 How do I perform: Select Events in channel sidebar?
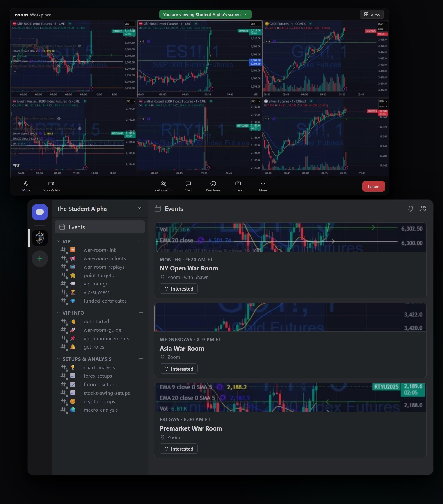click(99, 227)
